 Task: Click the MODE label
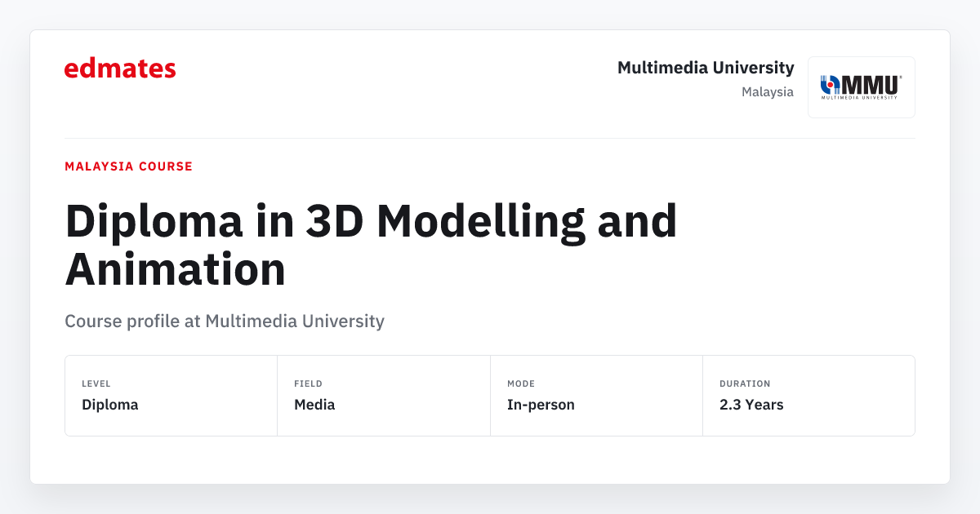[521, 383]
